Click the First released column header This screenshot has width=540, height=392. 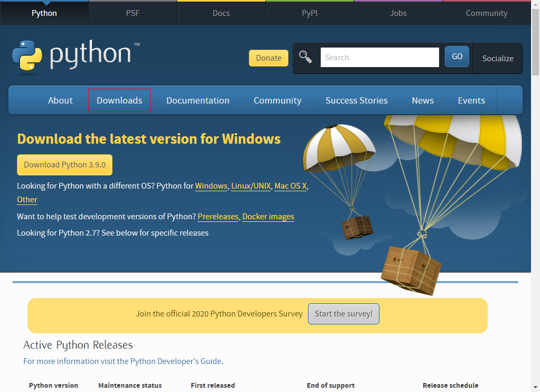coord(213,386)
